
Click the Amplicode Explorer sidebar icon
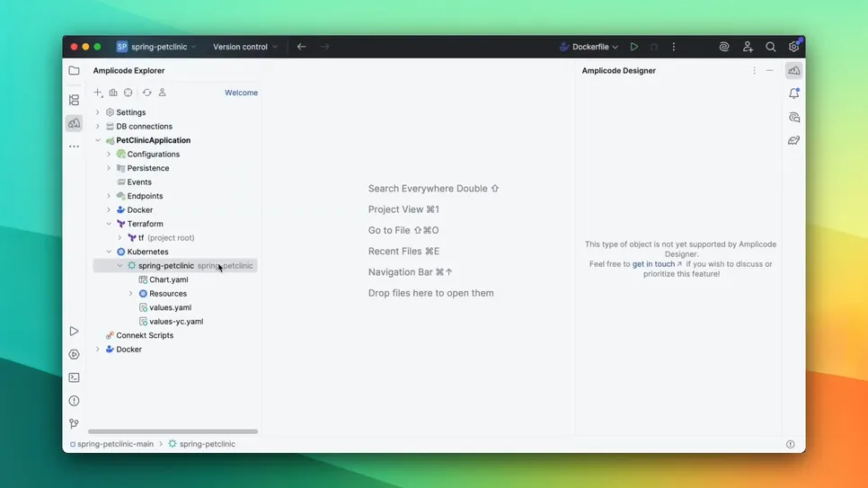tap(74, 123)
